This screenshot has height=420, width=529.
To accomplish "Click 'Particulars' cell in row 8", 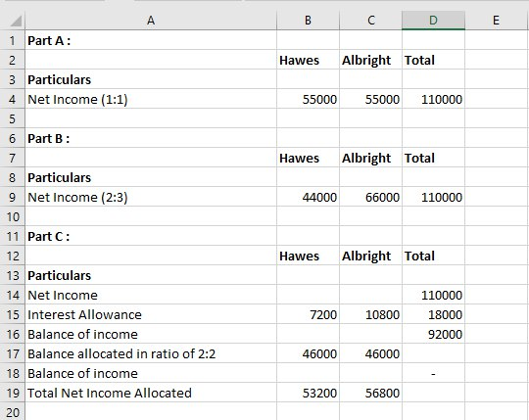I will 151,177.
